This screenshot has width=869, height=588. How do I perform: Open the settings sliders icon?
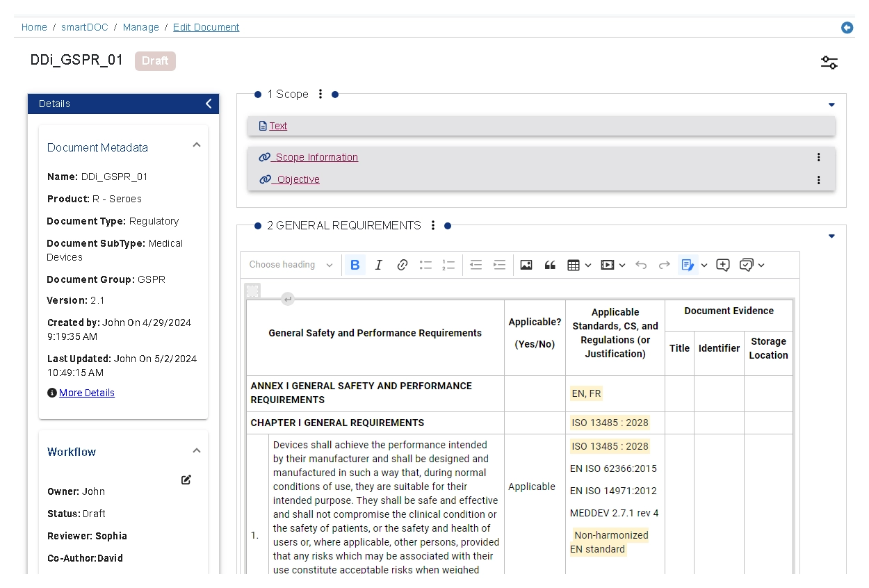pyautogui.click(x=829, y=63)
